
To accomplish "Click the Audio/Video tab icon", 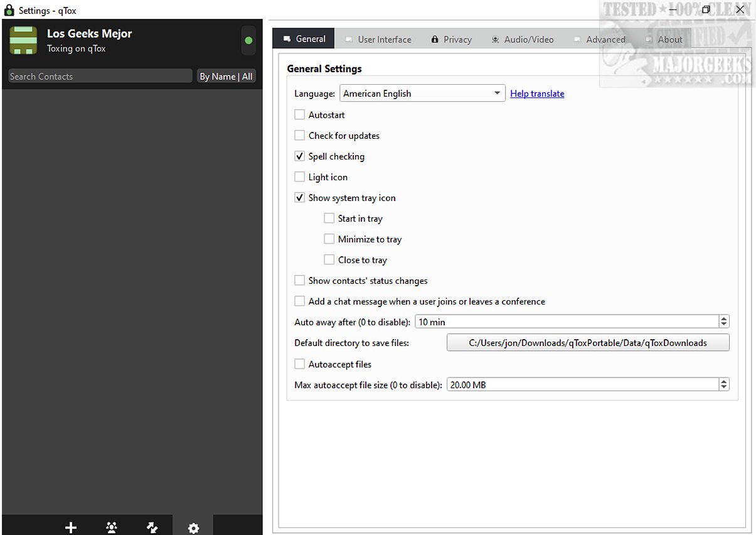I will pos(496,40).
